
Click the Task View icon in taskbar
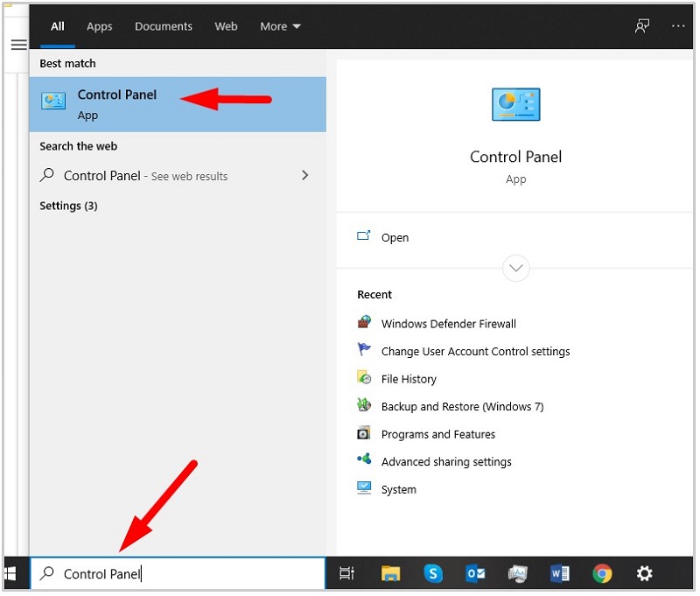pos(346,573)
